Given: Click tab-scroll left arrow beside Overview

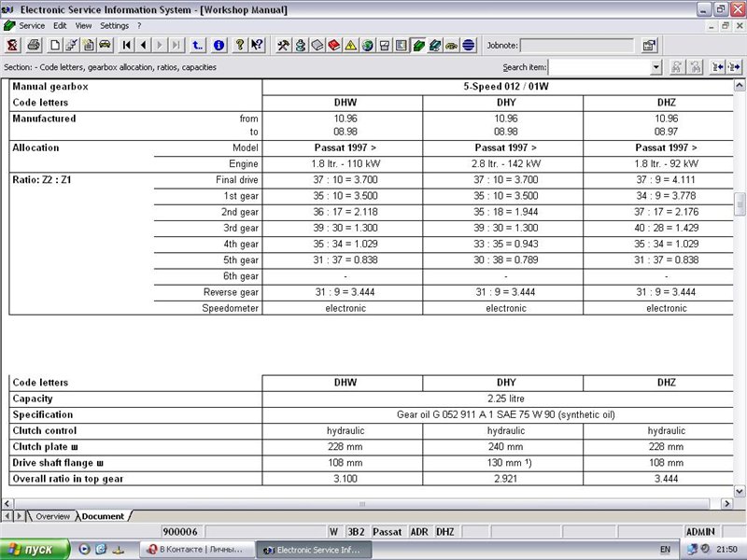Looking at the screenshot, I should [x=7, y=516].
